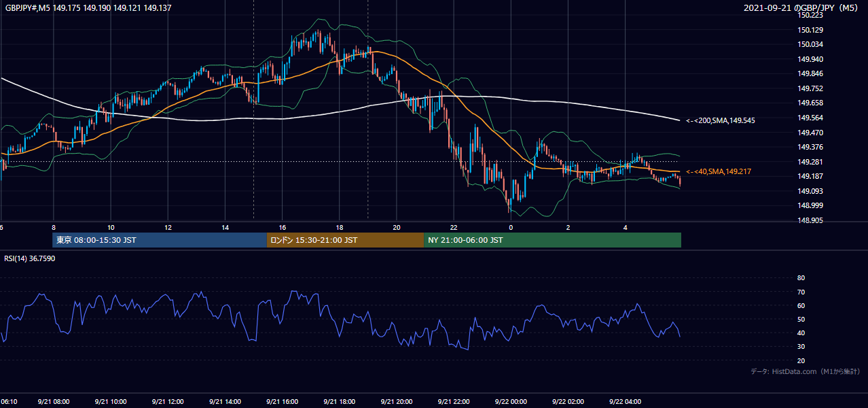Click the 149.564 price axis label
Image resolution: width=868 pixels, height=408 pixels.
click(810, 118)
